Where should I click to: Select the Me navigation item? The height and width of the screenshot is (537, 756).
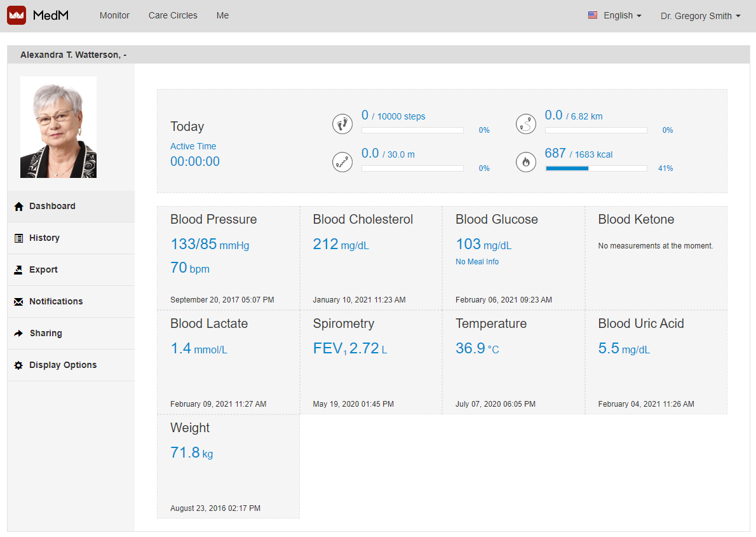[222, 15]
